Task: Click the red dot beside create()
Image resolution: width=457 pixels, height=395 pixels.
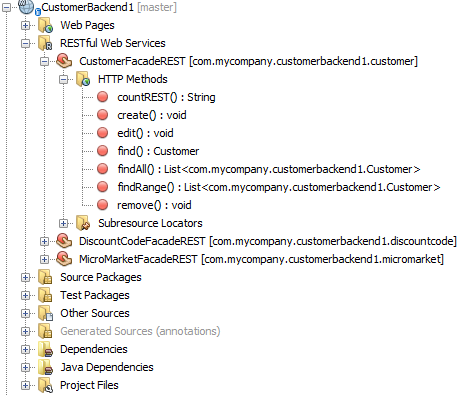Action: click(x=102, y=115)
